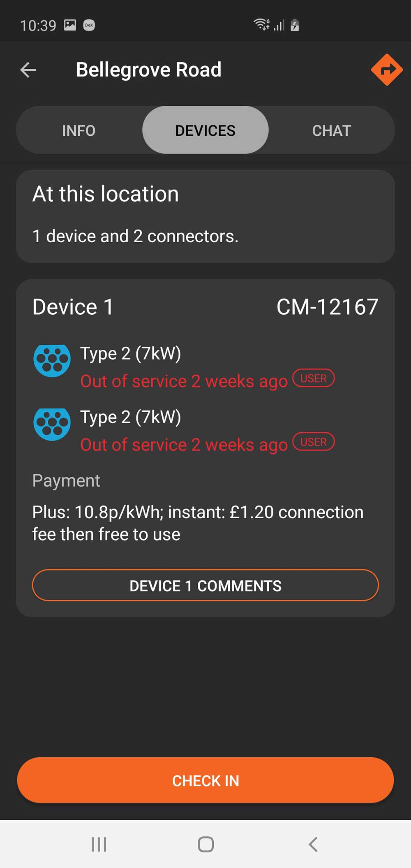
Task: Tap the first Out of service status text
Action: (184, 381)
